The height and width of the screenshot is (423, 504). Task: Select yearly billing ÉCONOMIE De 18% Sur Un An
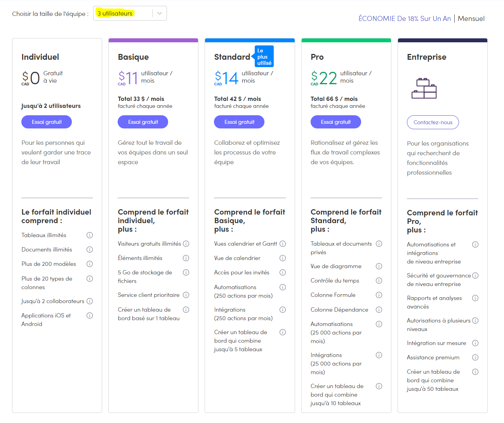click(405, 19)
